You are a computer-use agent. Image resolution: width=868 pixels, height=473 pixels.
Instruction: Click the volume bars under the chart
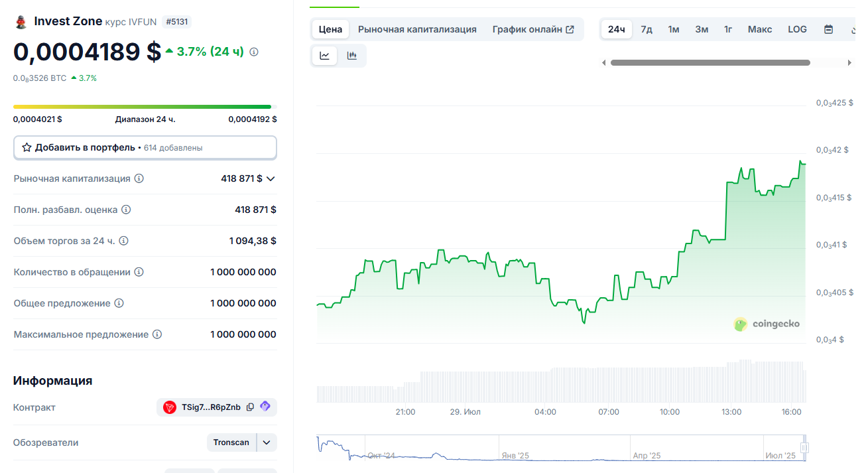tap(561, 382)
